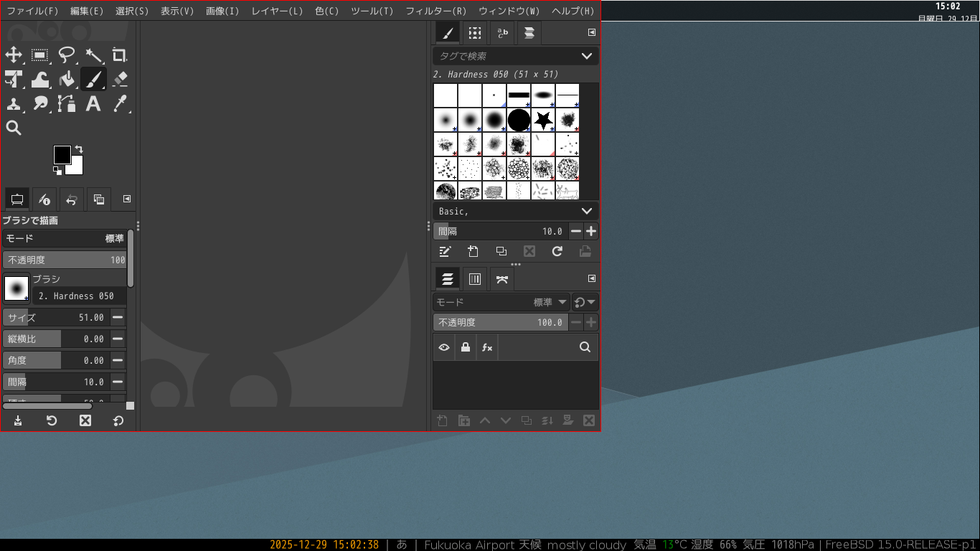Toggle layer visibility eye column header
980x551 pixels.
[443, 347]
